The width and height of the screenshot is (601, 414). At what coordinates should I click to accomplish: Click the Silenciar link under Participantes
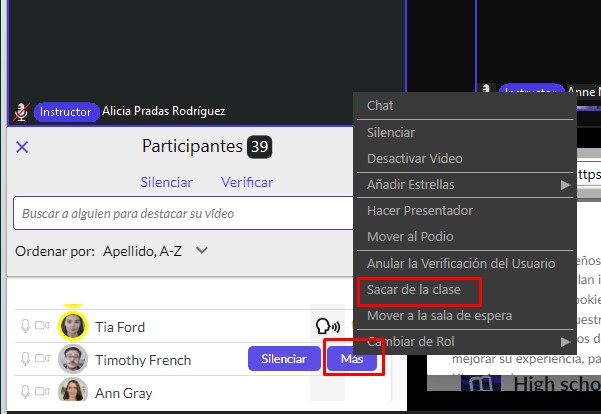point(166,182)
